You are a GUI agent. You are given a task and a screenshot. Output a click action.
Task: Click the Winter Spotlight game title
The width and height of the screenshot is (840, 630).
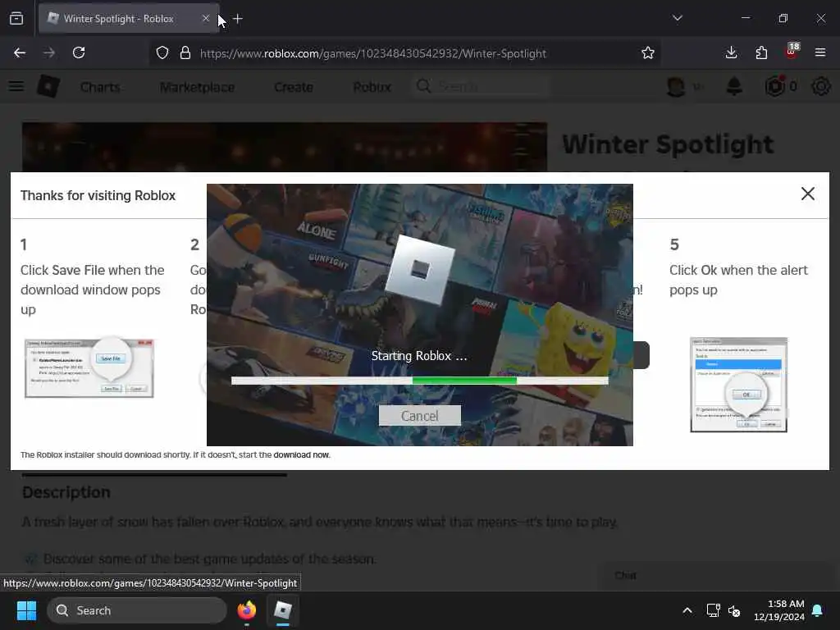[x=668, y=144]
